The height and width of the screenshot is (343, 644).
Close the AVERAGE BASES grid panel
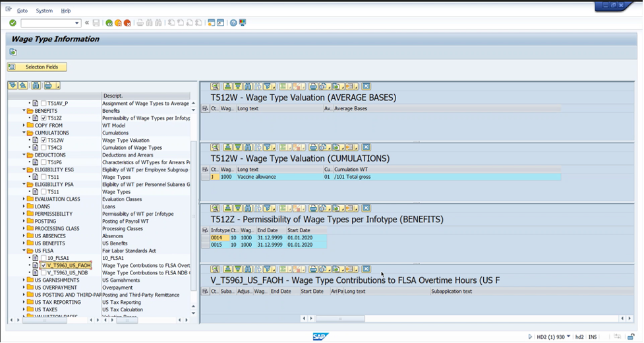point(366,86)
